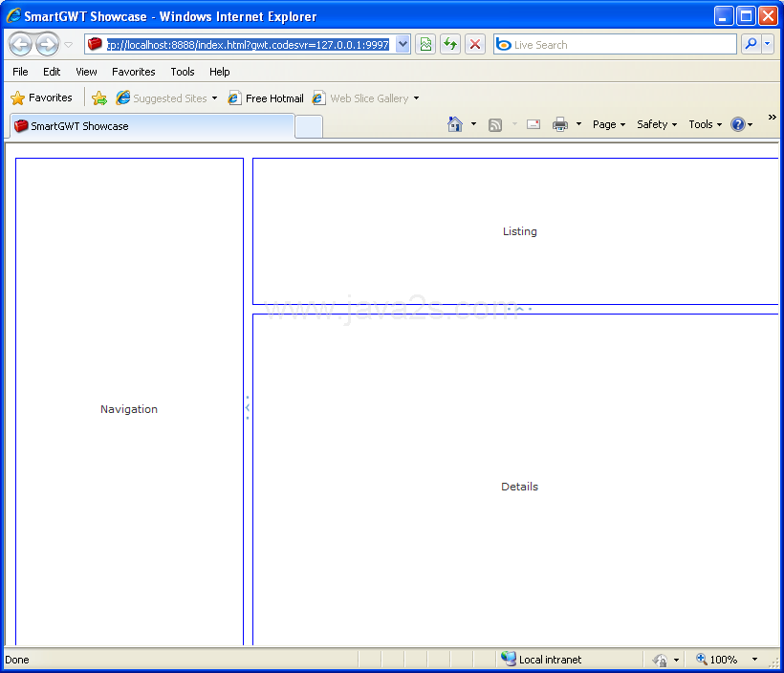Open the Page command bar menu

coord(609,124)
